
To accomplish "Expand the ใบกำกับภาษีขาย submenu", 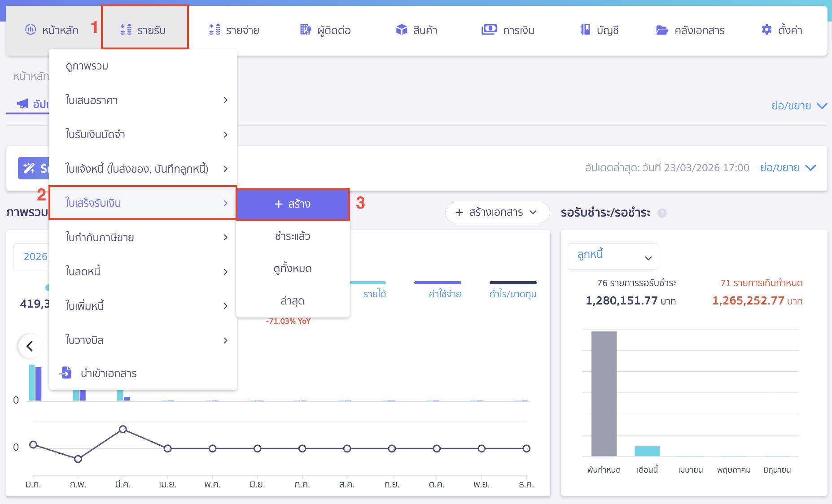I will click(143, 237).
